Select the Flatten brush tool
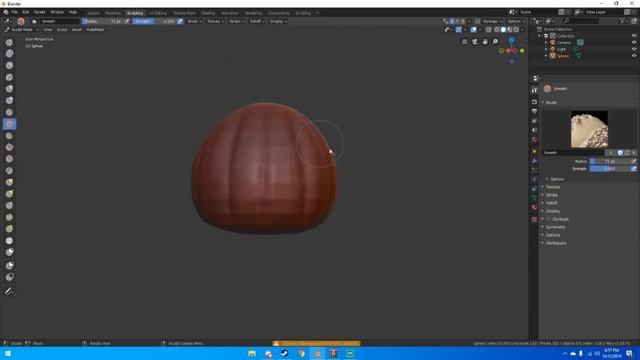This screenshot has height=360, width=640. tap(9, 136)
